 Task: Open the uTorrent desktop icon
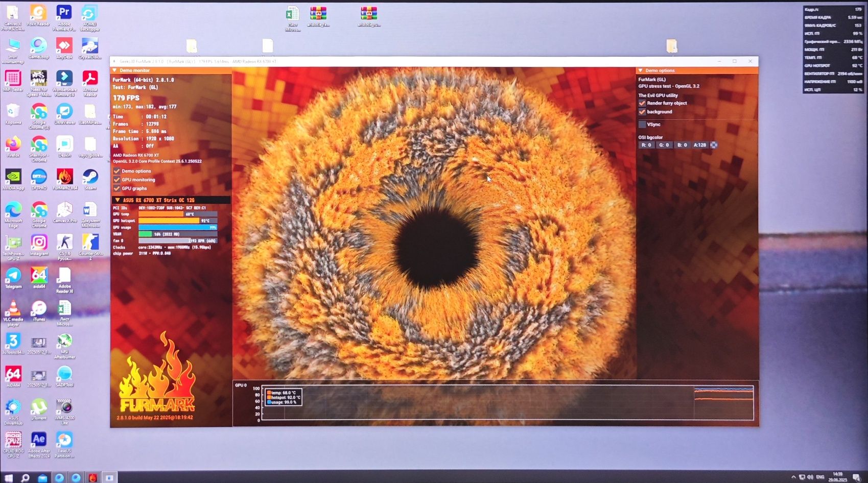[x=39, y=409]
